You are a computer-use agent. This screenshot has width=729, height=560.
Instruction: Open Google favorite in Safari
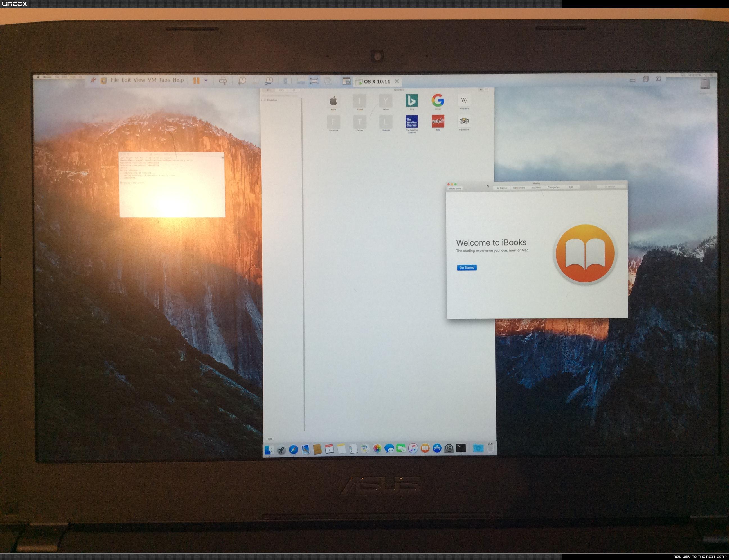(438, 101)
